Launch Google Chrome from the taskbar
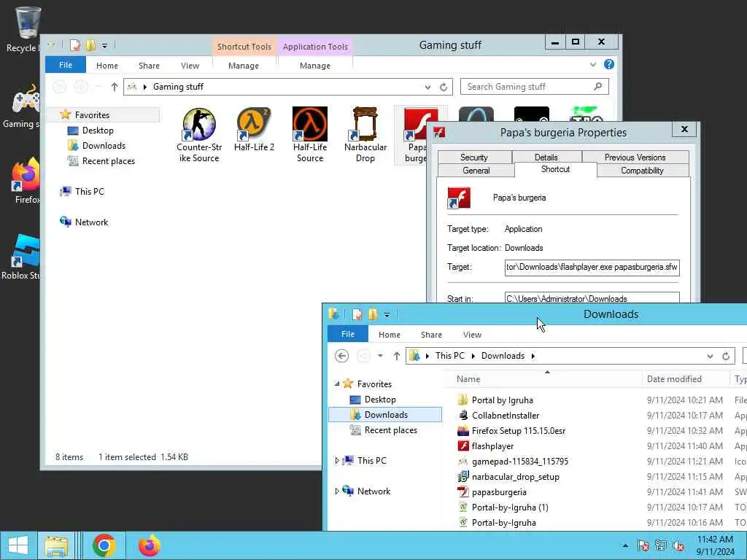The height and width of the screenshot is (560, 747). (x=104, y=545)
